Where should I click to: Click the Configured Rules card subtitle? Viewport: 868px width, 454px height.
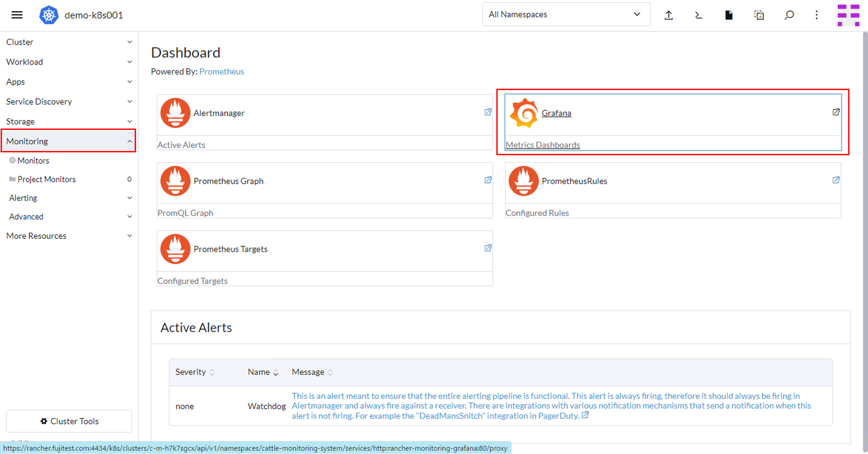537,213
